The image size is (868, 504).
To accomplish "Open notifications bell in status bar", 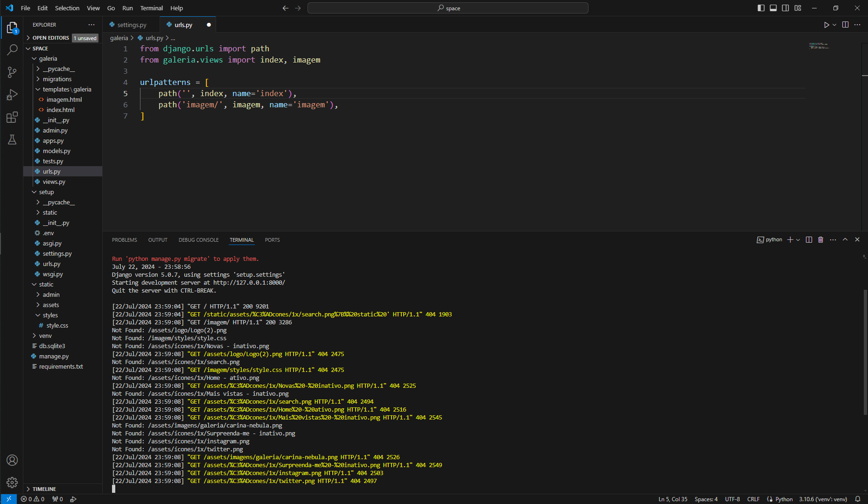I will pos(858,499).
